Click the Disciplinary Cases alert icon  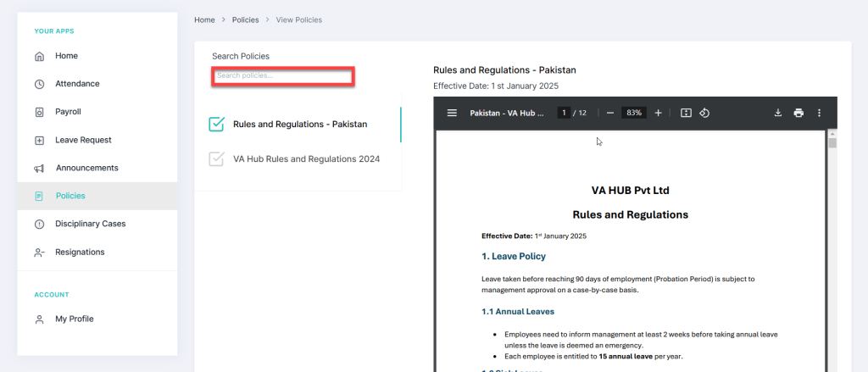pyautogui.click(x=39, y=225)
